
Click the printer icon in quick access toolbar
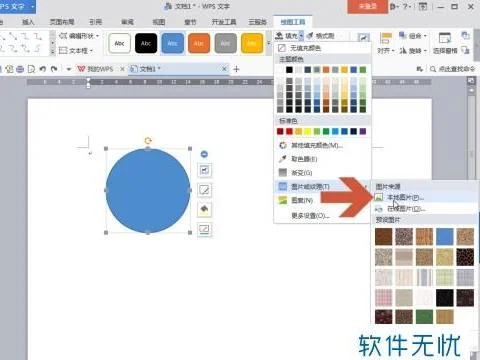20,69
